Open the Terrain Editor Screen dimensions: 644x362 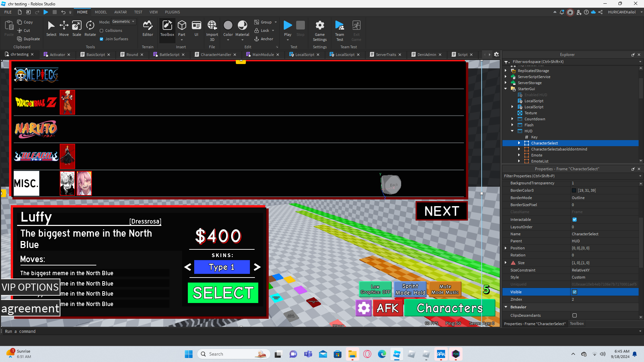click(x=148, y=28)
